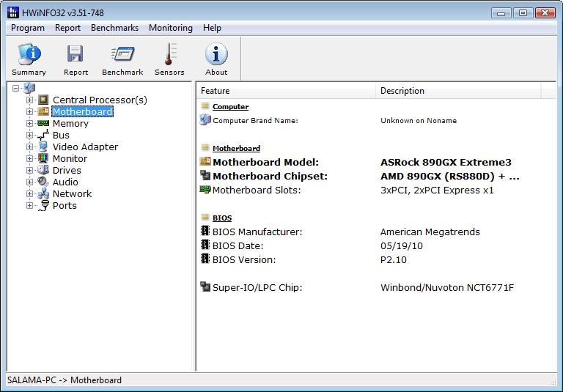Open the Monitoring menu
The width and height of the screenshot is (563, 392).
click(x=171, y=28)
